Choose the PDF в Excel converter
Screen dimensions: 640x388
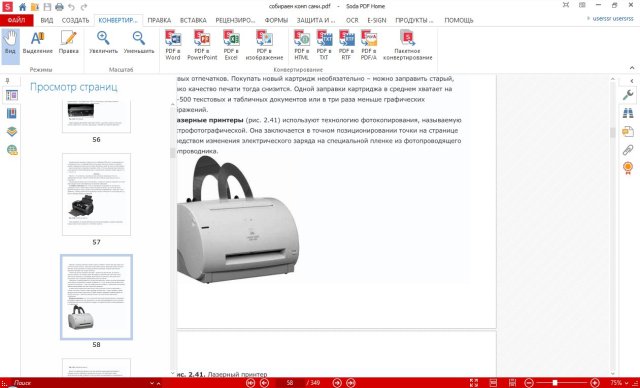(231, 45)
